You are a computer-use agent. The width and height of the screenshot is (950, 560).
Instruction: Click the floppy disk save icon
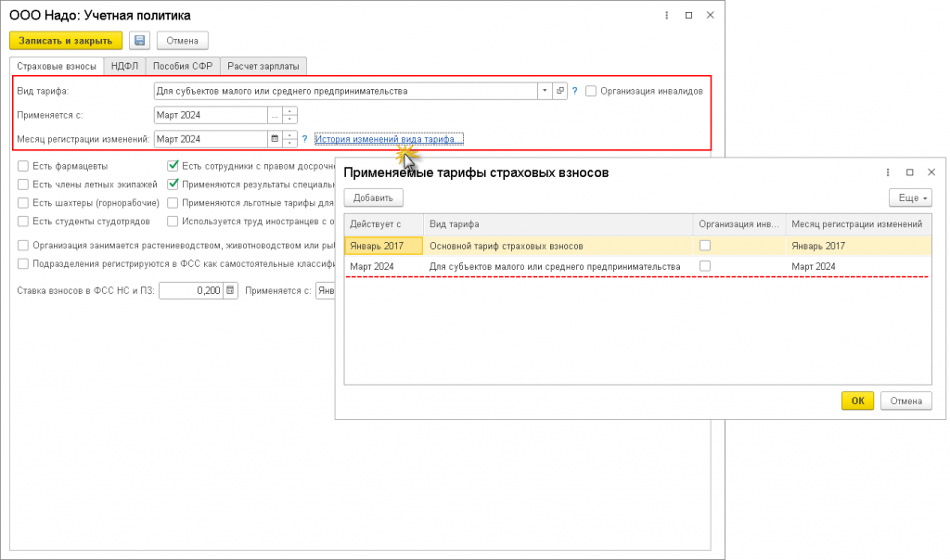click(139, 41)
